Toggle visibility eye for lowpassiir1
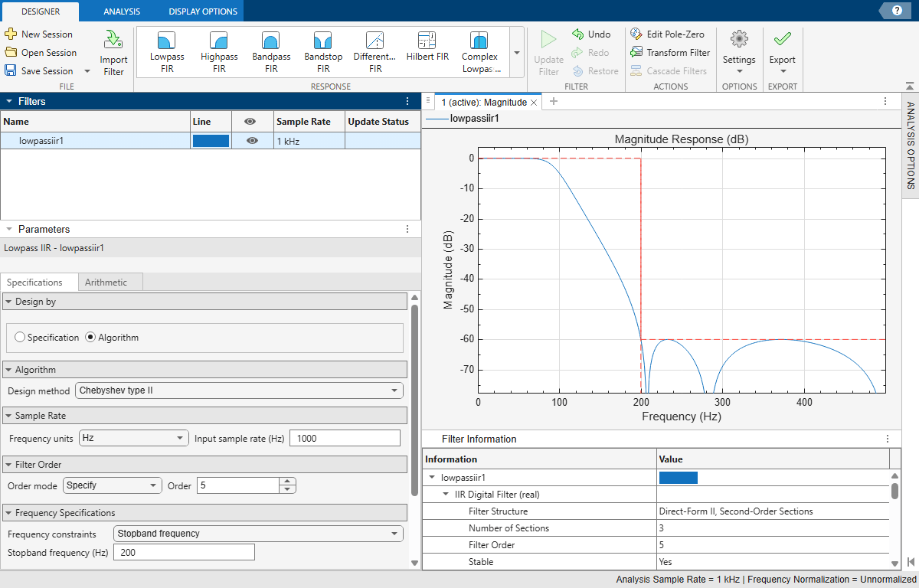 [252, 141]
